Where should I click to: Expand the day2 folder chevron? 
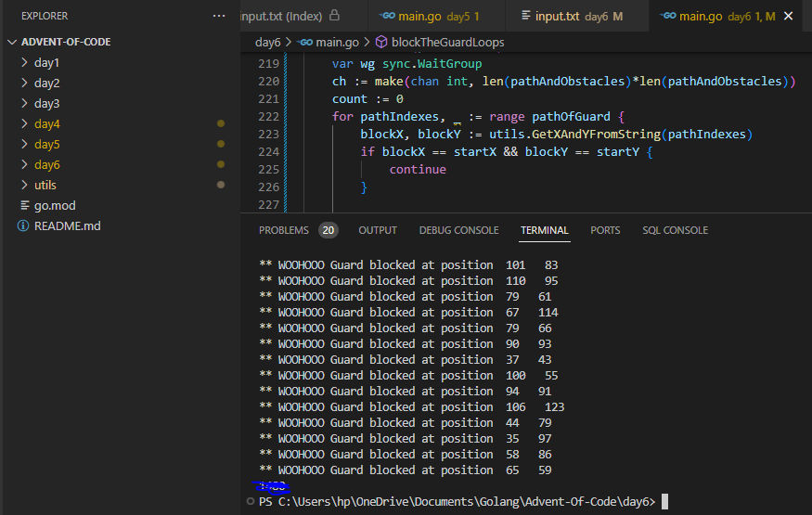[24, 83]
